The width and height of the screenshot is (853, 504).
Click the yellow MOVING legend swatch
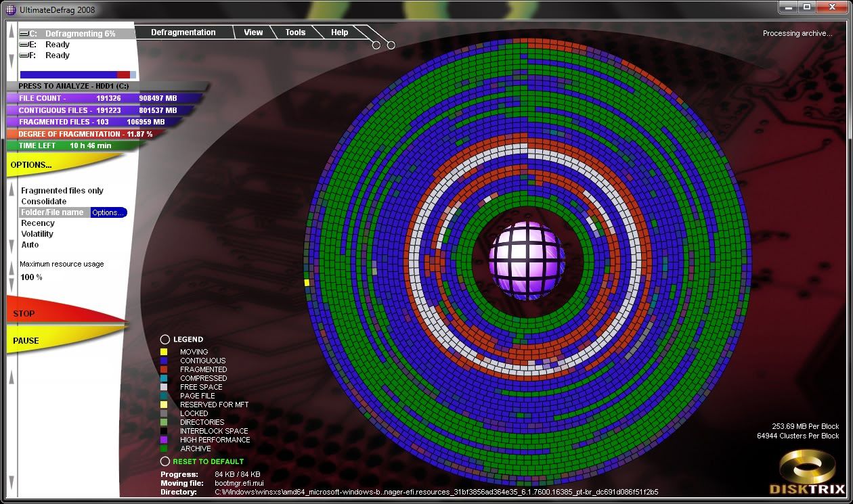tap(164, 352)
